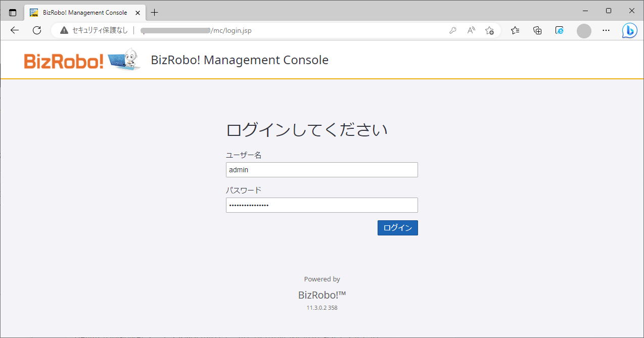Click the BizRobo! logo in header
Image resolution: width=644 pixels, height=338 pixels.
(x=82, y=60)
